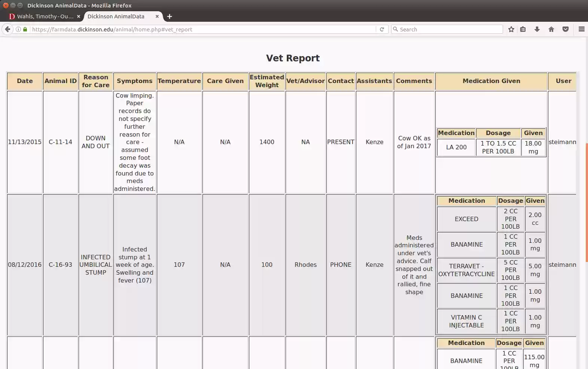The height and width of the screenshot is (369, 588).
Task: Click the 5.00 mg given cell
Action: coord(535,270)
